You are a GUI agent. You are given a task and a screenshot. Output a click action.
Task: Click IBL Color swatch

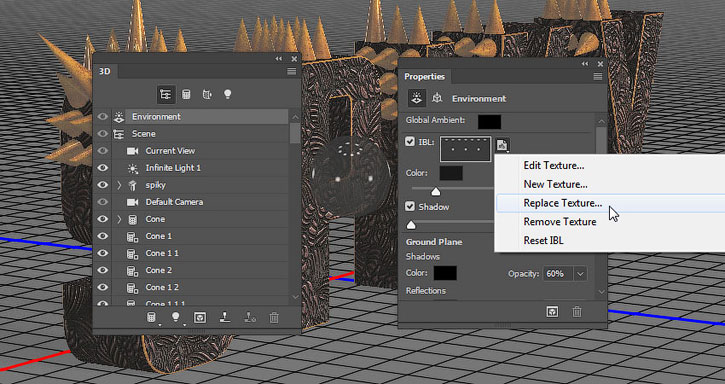(x=451, y=173)
